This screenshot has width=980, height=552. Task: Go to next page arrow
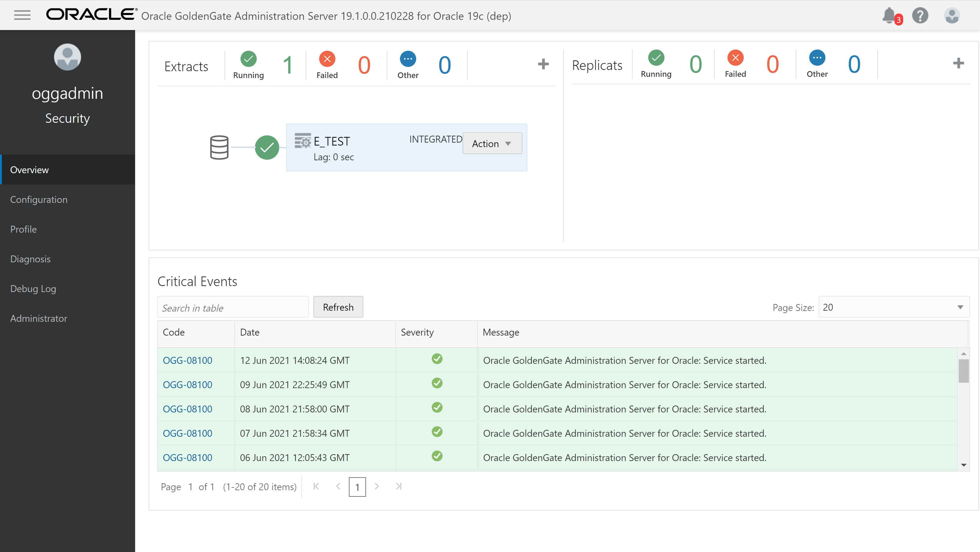pos(377,486)
